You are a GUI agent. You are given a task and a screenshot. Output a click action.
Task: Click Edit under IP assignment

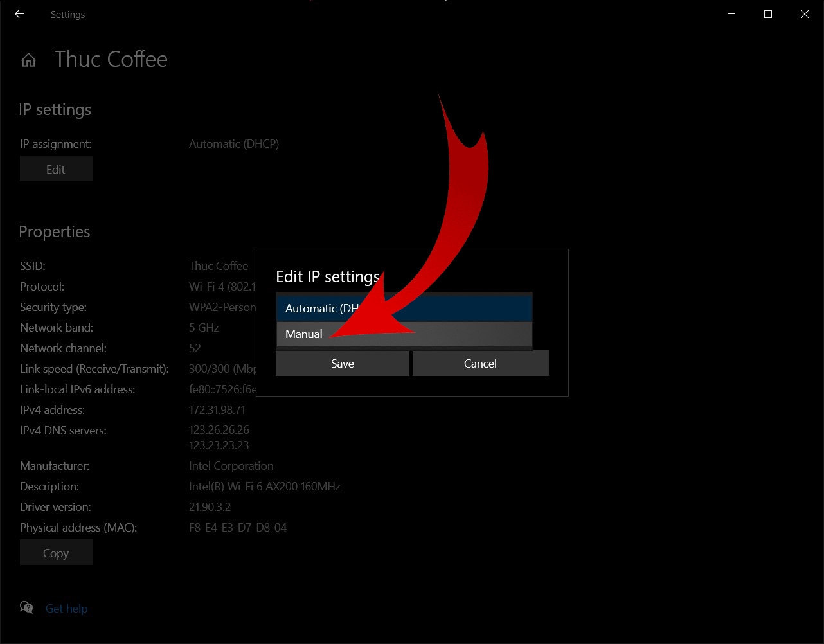[56, 169]
